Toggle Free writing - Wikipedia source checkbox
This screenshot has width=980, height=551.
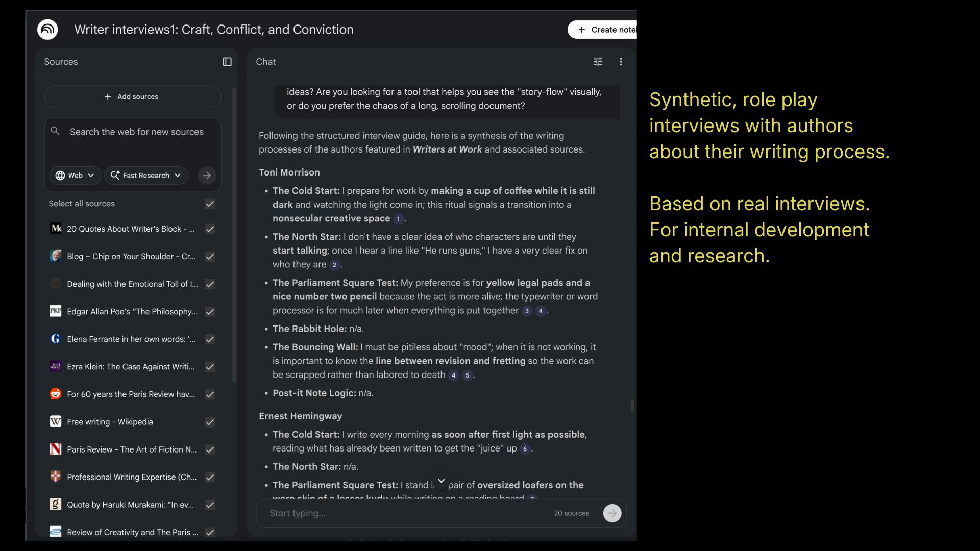(210, 422)
